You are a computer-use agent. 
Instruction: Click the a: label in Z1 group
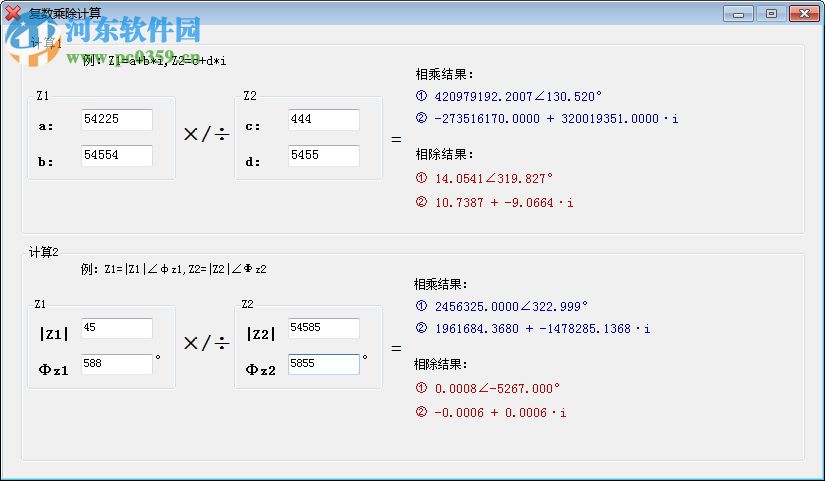[46, 126]
